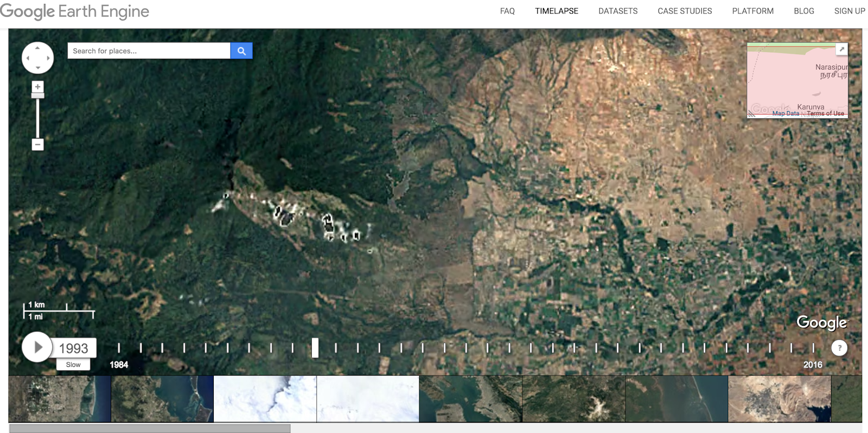Click the Google logo on the map

point(821,322)
